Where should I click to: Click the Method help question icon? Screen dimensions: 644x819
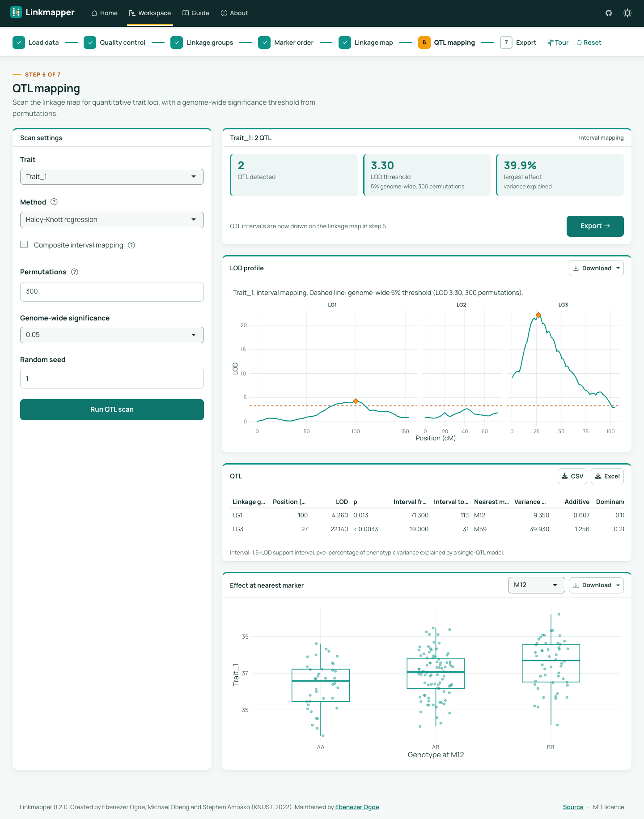point(54,202)
